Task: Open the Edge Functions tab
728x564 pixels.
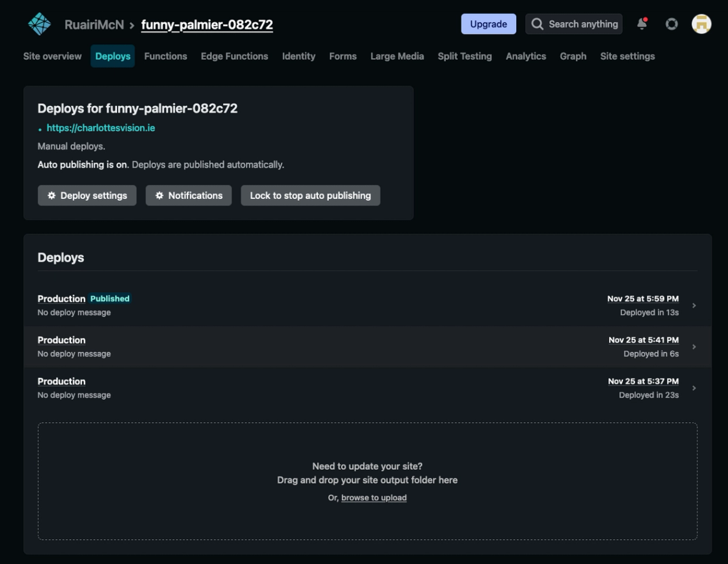Action: click(x=235, y=56)
